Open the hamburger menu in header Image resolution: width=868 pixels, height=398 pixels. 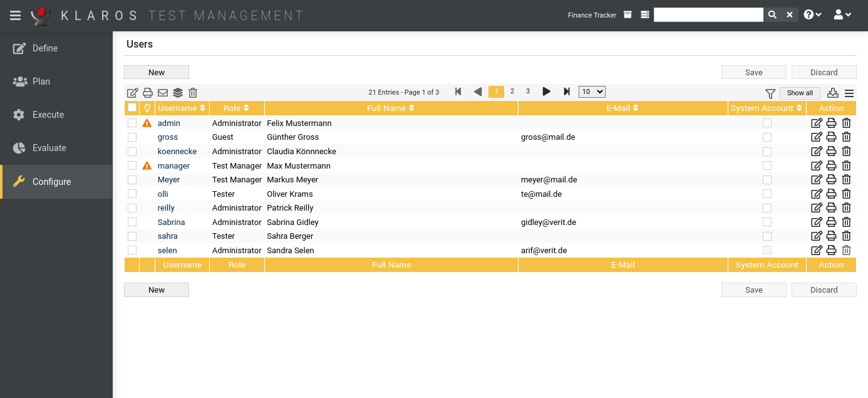16,15
